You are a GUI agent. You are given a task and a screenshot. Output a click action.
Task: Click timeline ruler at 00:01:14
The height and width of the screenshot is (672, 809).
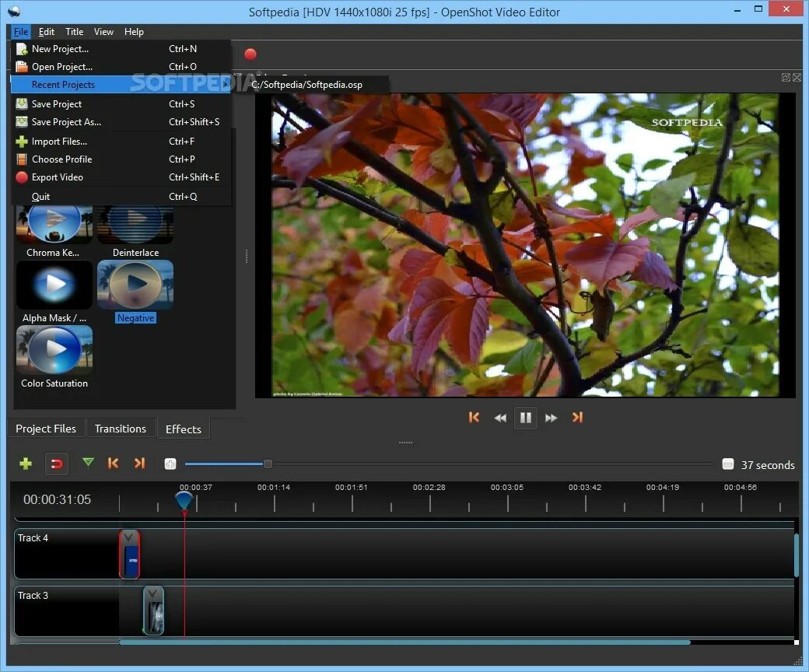click(x=274, y=488)
